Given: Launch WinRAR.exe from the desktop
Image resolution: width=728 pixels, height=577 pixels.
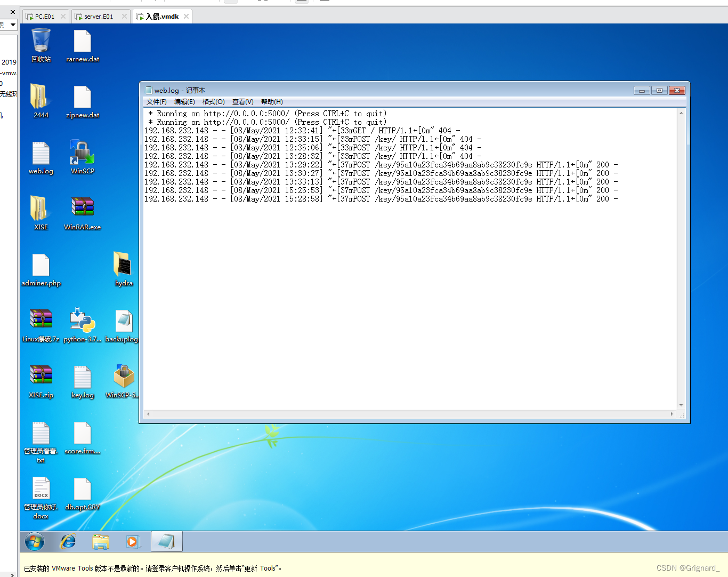Looking at the screenshot, I should [x=83, y=213].
